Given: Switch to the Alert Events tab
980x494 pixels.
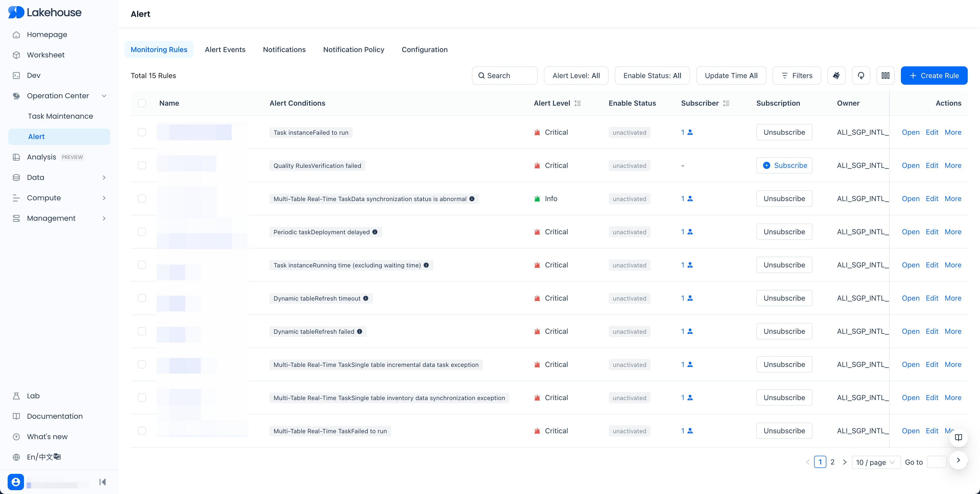Looking at the screenshot, I should pos(225,50).
